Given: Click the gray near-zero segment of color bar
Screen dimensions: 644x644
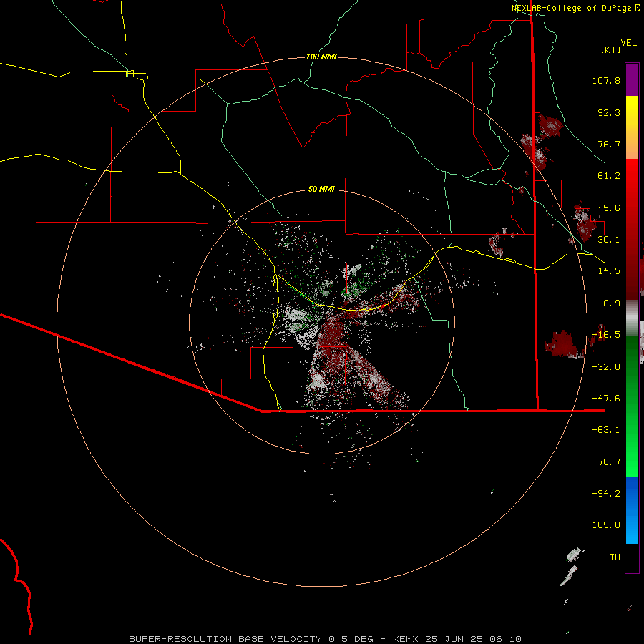Looking at the screenshot, I should click(x=632, y=318).
